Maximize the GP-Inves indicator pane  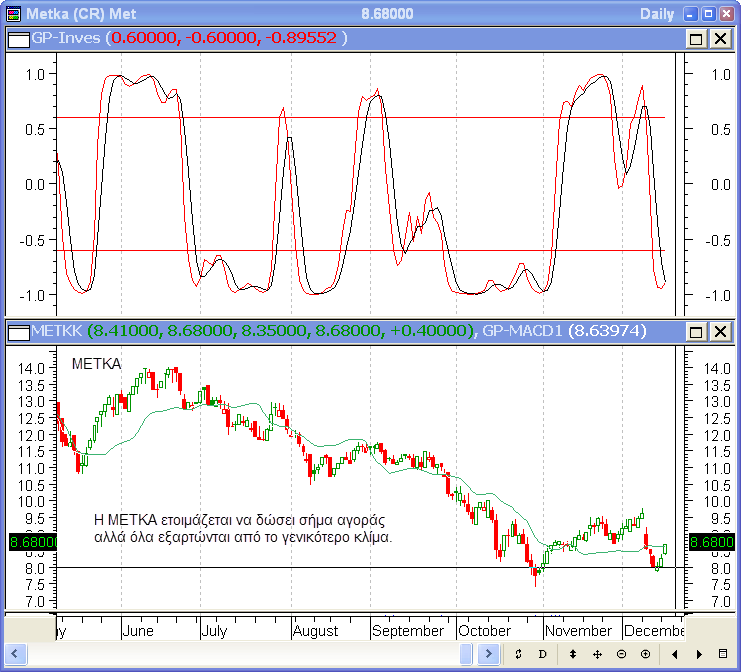[696, 38]
